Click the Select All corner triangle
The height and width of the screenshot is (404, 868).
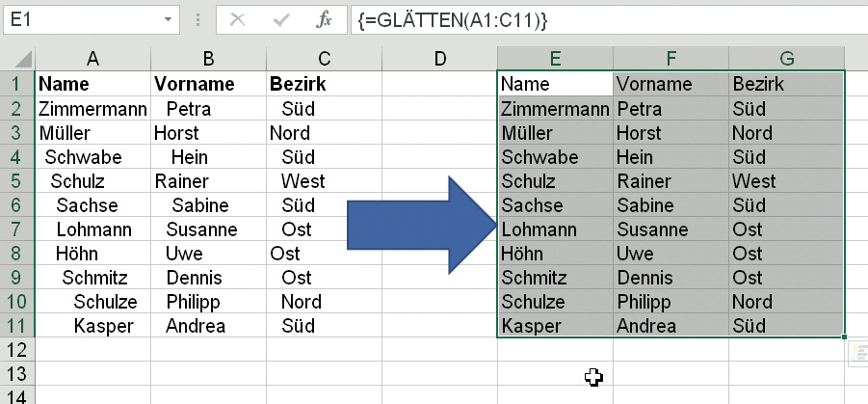(x=17, y=59)
